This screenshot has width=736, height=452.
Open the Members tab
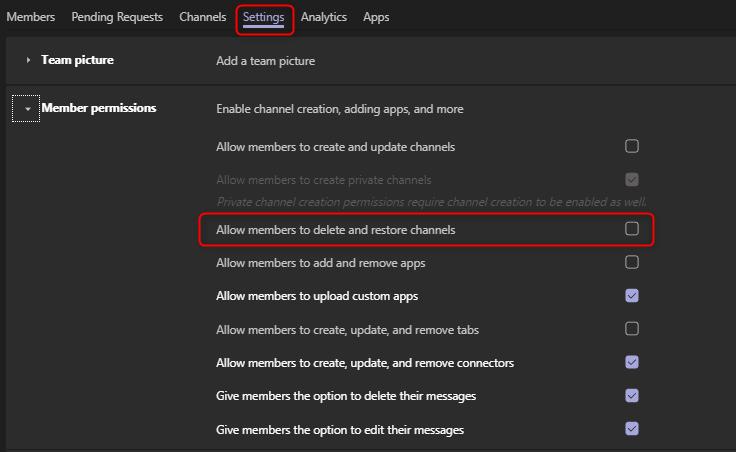31,17
